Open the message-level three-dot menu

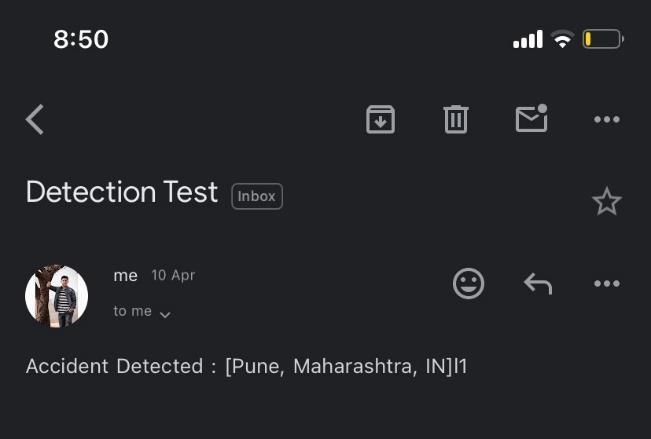point(607,284)
